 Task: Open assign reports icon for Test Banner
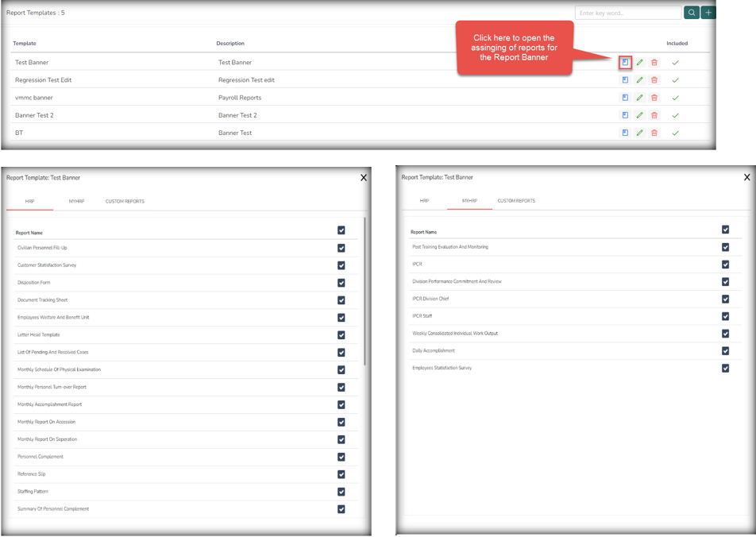[625, 62]
